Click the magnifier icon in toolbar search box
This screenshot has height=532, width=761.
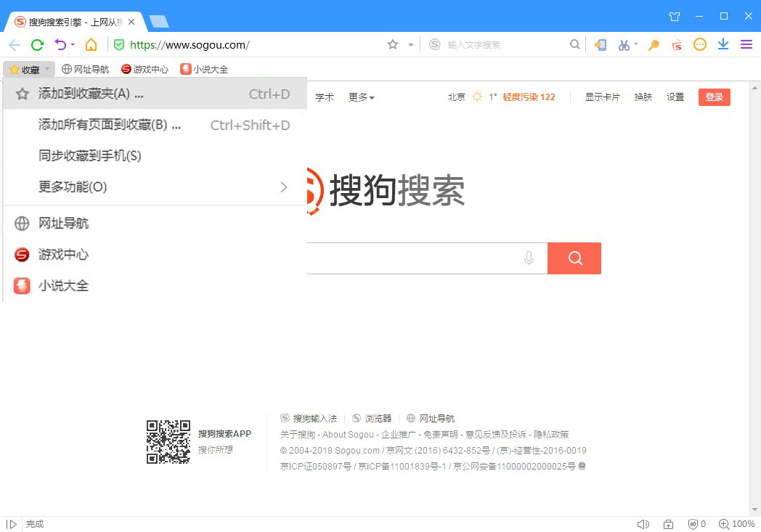pos(574,44)
